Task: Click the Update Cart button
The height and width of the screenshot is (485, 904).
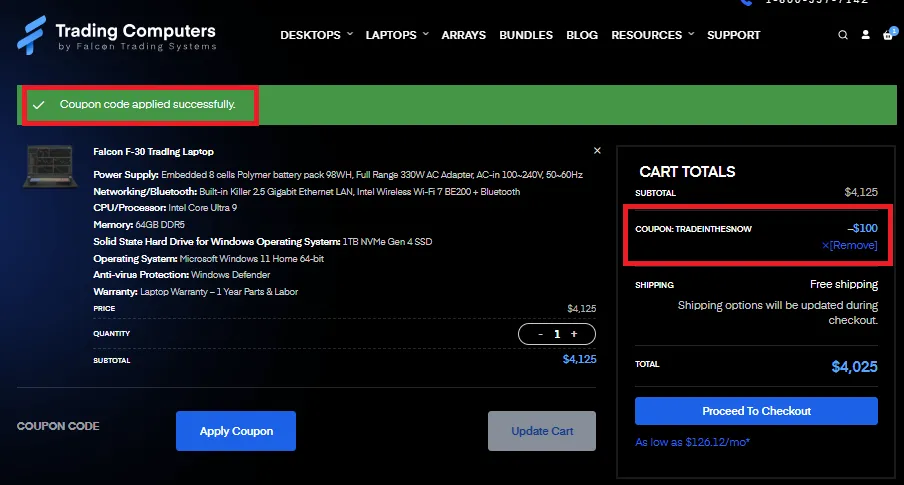Action: click(542, 431)
